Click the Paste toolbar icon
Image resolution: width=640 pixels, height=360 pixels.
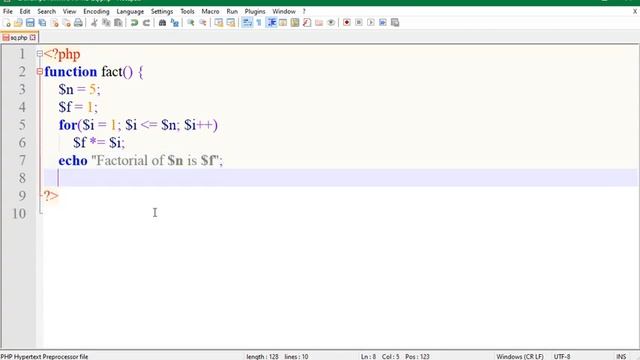pos(118,23)
